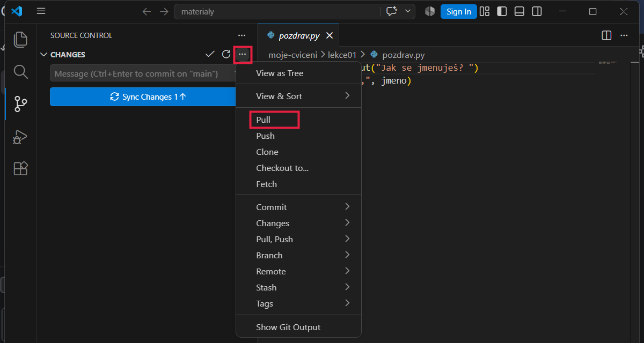Open the chat dropdown arrow
Image resolution: width=644 pixels, height=343 pixels.
tap(408, 11)
